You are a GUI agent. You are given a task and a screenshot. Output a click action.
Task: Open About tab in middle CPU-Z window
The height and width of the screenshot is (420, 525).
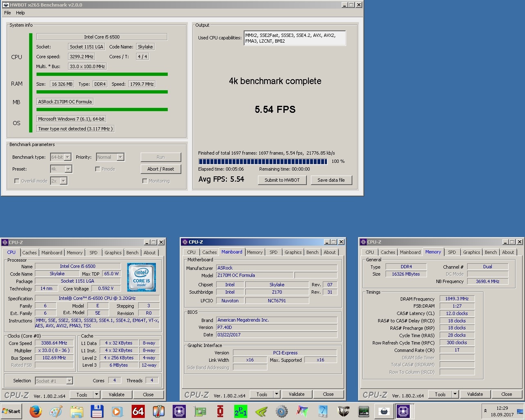click(330, 252)
